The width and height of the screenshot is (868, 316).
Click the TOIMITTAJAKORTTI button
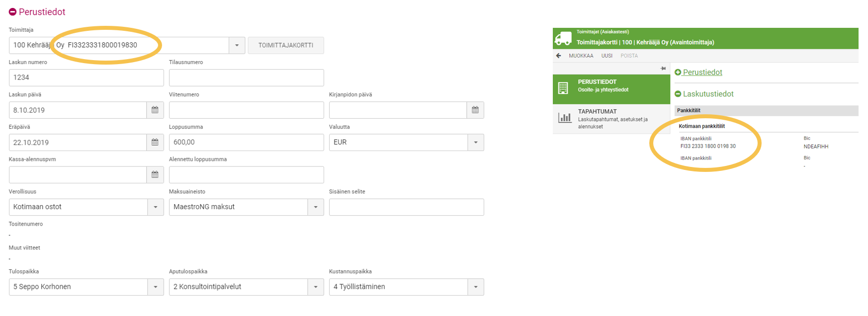pyautogui.click(x=286, y=45)
